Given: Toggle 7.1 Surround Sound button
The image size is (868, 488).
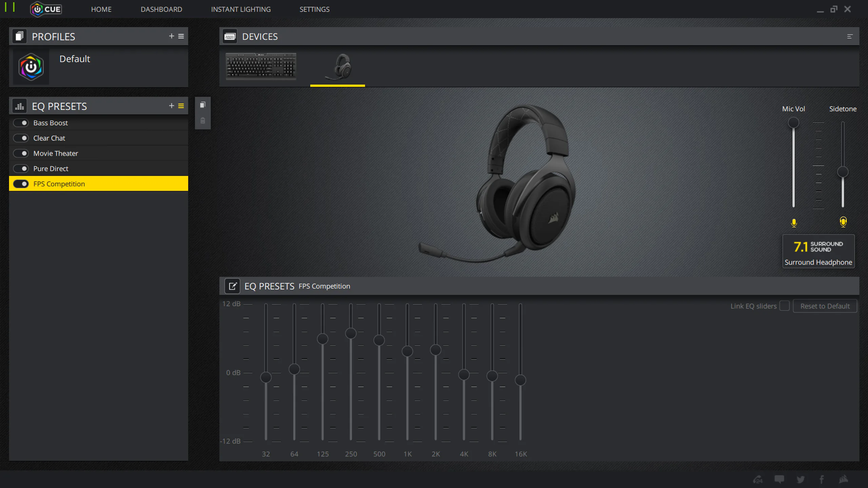Looking at the screenshot, I should [x=818, y=251].
